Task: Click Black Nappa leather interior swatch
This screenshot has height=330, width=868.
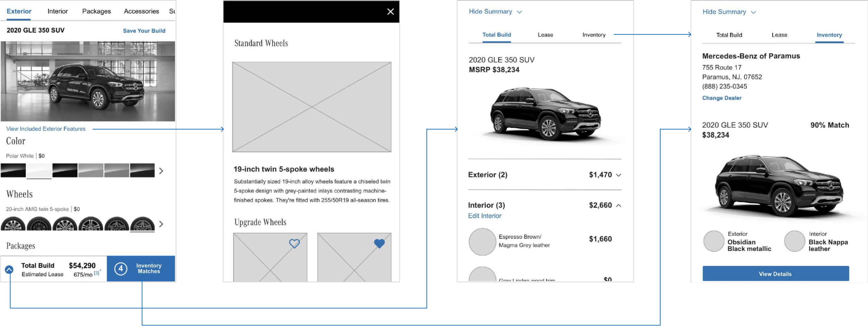Action: click(794, 241)
